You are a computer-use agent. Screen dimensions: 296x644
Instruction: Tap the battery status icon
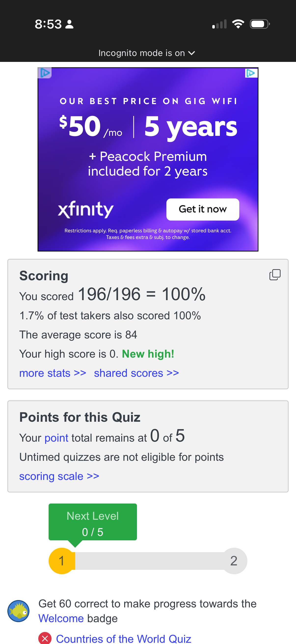(x=260, y=24)
